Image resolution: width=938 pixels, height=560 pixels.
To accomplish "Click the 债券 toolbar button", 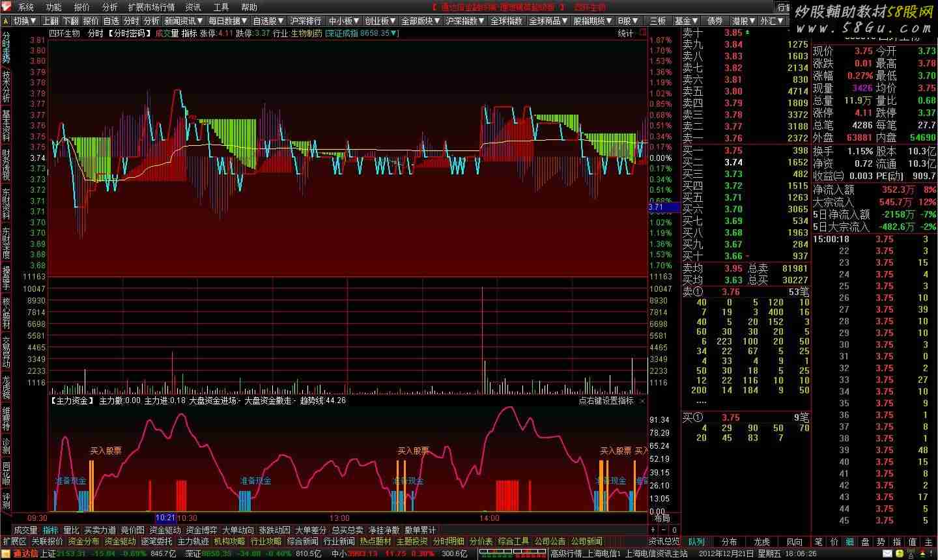I will tap(715, 21).
